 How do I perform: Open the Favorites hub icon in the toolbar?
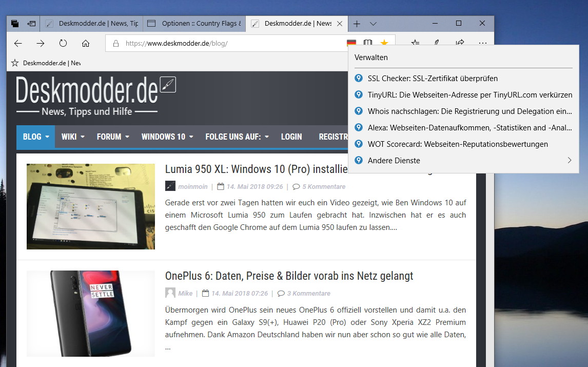click(415, 43)
